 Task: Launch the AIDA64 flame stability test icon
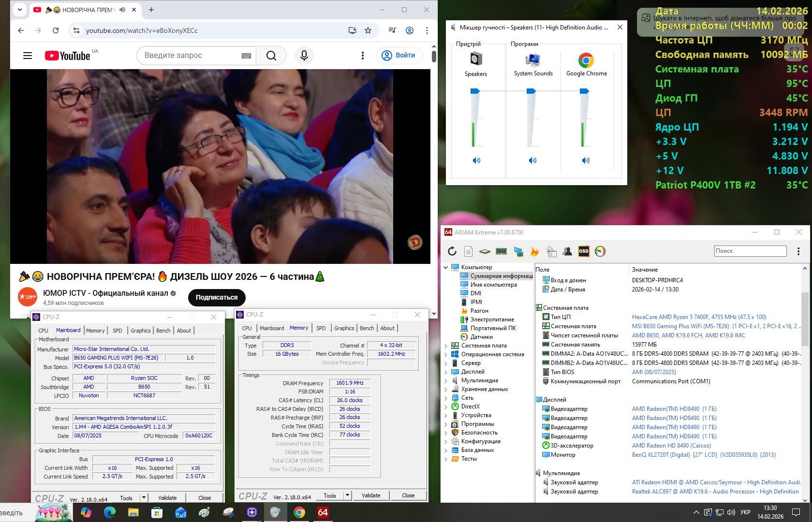[534, 251]
